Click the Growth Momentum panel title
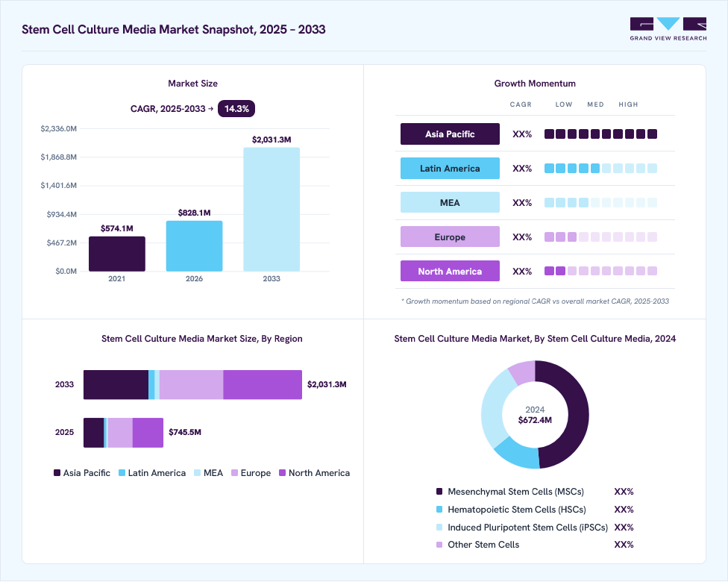 pos(535,84)
